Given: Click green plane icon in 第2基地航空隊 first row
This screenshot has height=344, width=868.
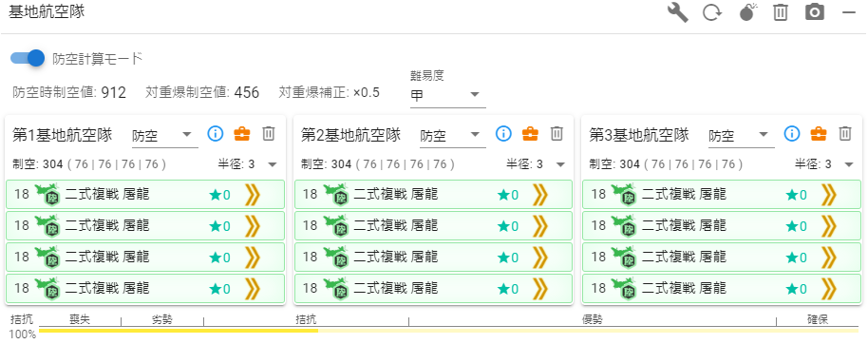Looking at the screenshot, I should 336,195.
